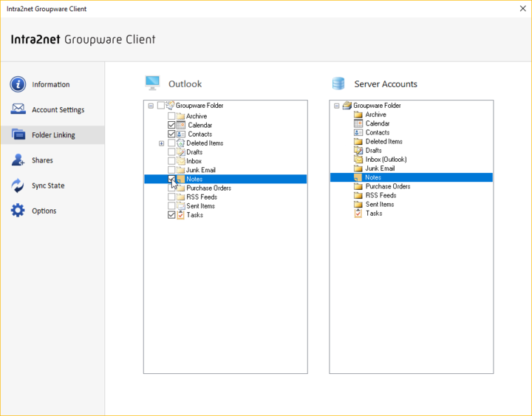
Task: Click the Inbox envelope icon in Outlook tree
Action: pyautogui.click(x=181, y=161)
